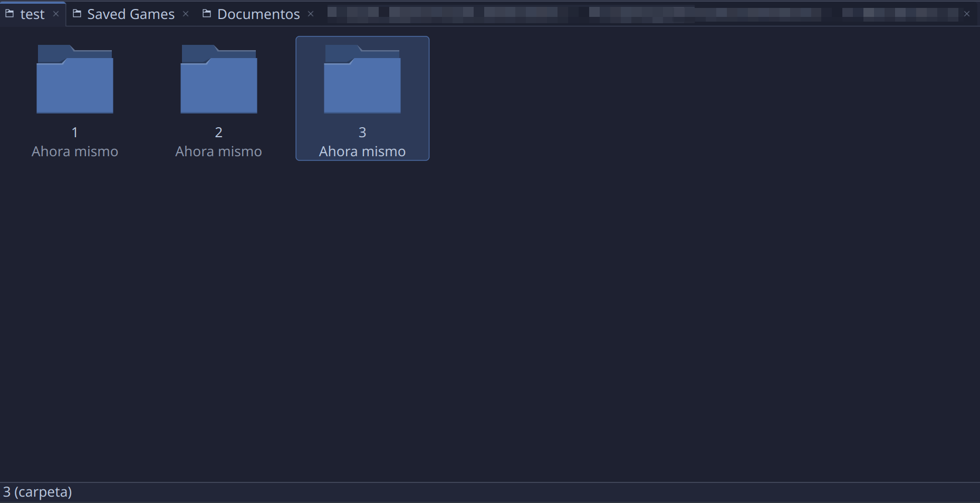Image resolution: width=980 pixels, height=503 pixels.
Task: Select folder 2 icon
Action: [x=218, y=80]
